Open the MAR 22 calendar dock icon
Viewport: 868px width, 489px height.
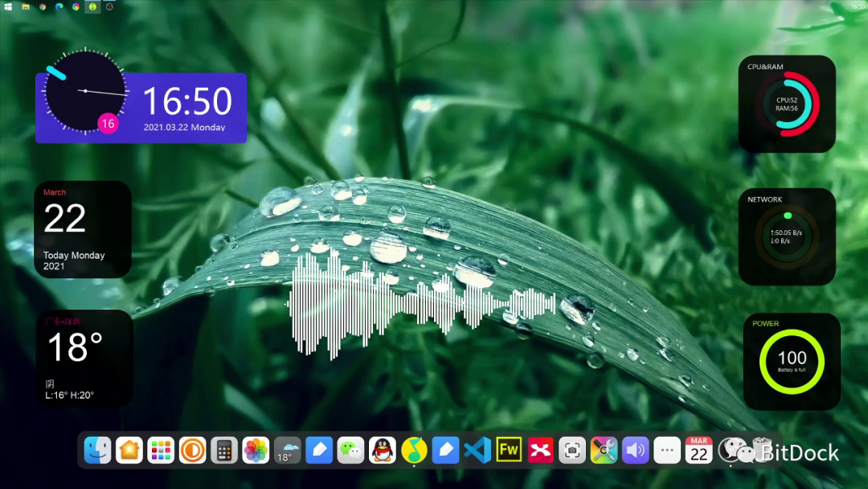click(698, 450)
